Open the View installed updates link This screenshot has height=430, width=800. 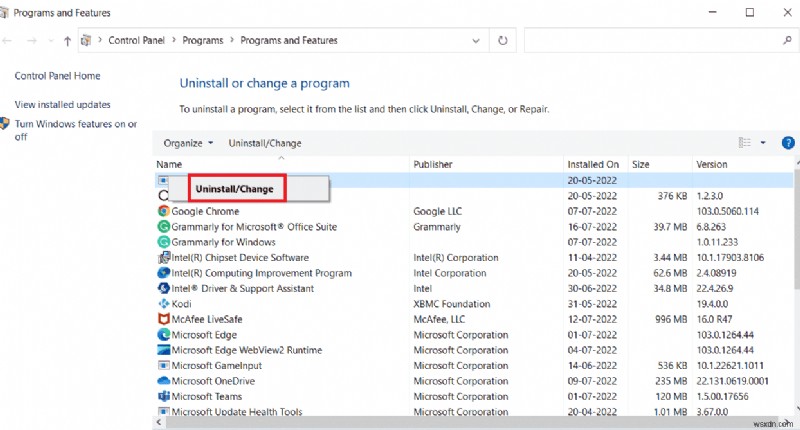pos(62,105)
